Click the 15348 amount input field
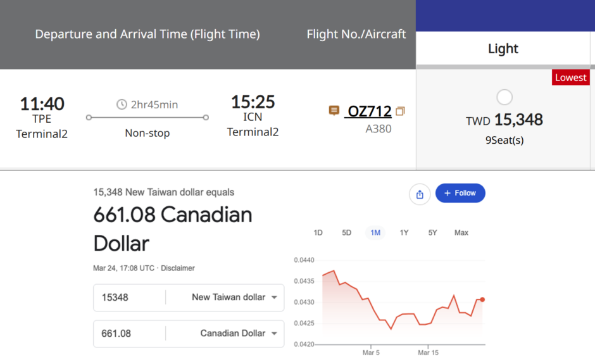595x364 pixels. pyautogui.click(x=129, y=298)
